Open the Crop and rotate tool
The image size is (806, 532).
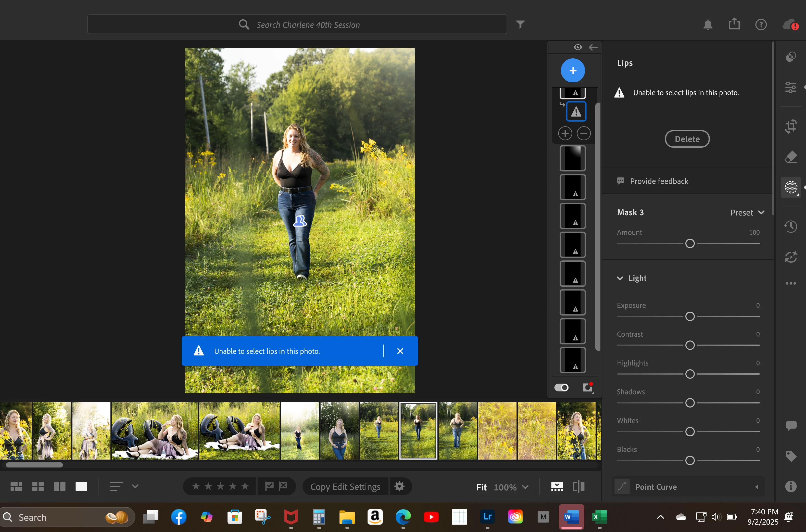tap(791, 126)
